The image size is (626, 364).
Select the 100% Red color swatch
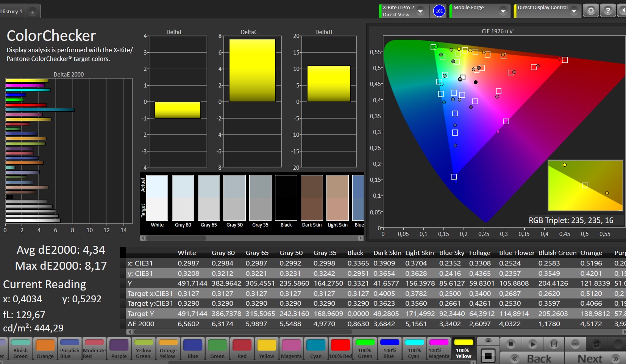click(340, 348)
